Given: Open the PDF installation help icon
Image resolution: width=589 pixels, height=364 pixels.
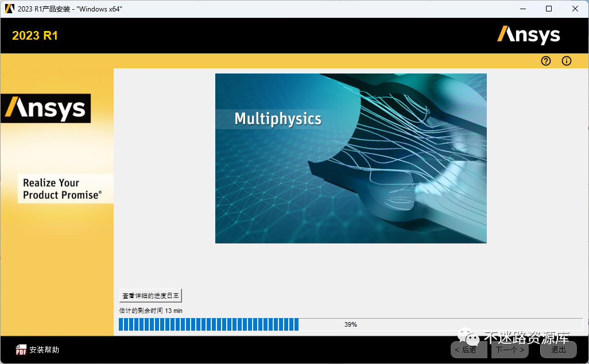Looking at the screenshot, I should pos(21,350).
